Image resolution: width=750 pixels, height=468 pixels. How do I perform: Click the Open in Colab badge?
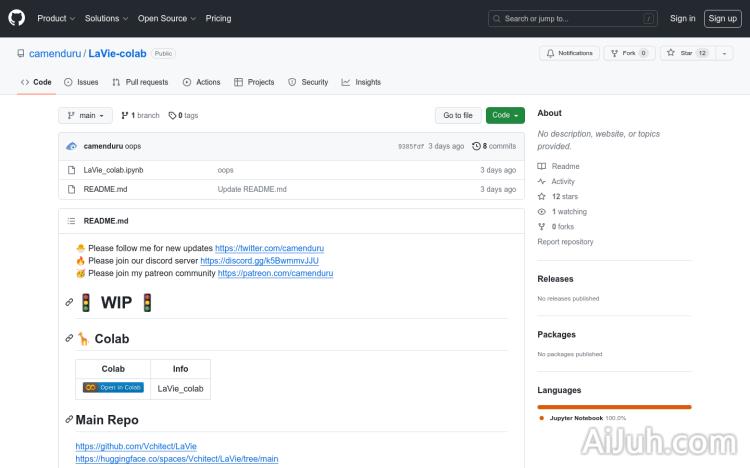coord(113,388)
